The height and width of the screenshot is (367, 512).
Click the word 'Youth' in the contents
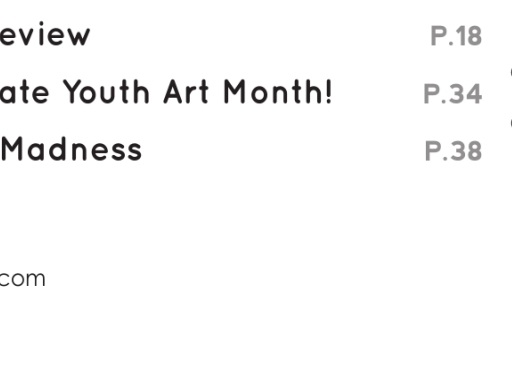click(x=106, y=91)
